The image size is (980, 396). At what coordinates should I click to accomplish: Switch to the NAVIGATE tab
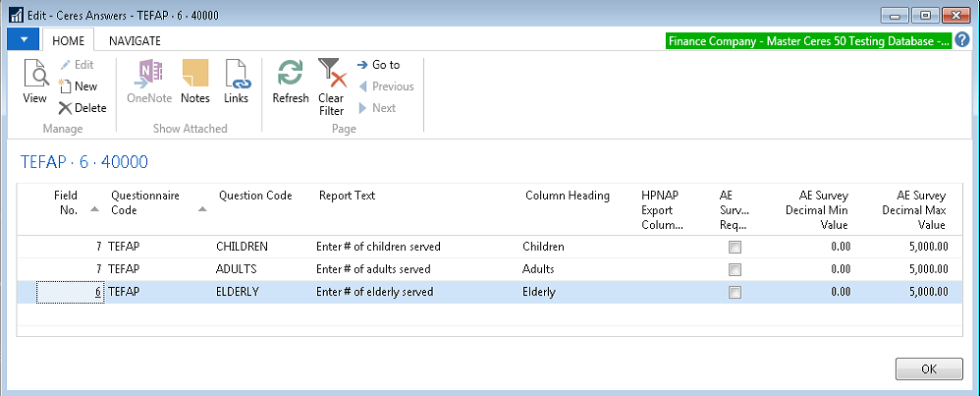point(135,40)
